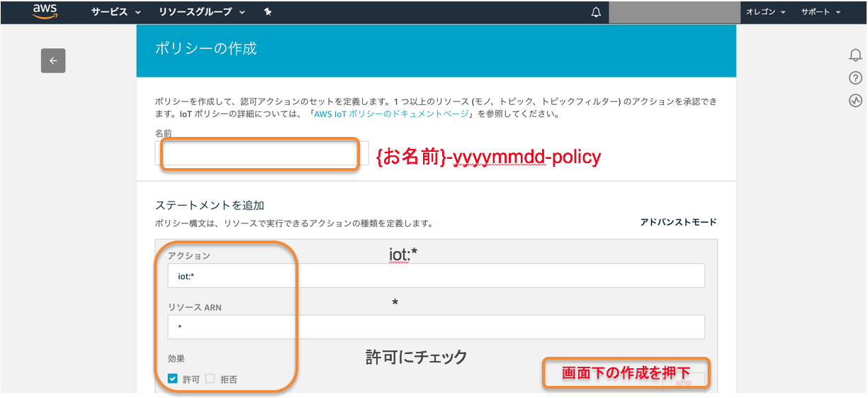
Task: Expand the リソースグループ menu
Action: 201,12
